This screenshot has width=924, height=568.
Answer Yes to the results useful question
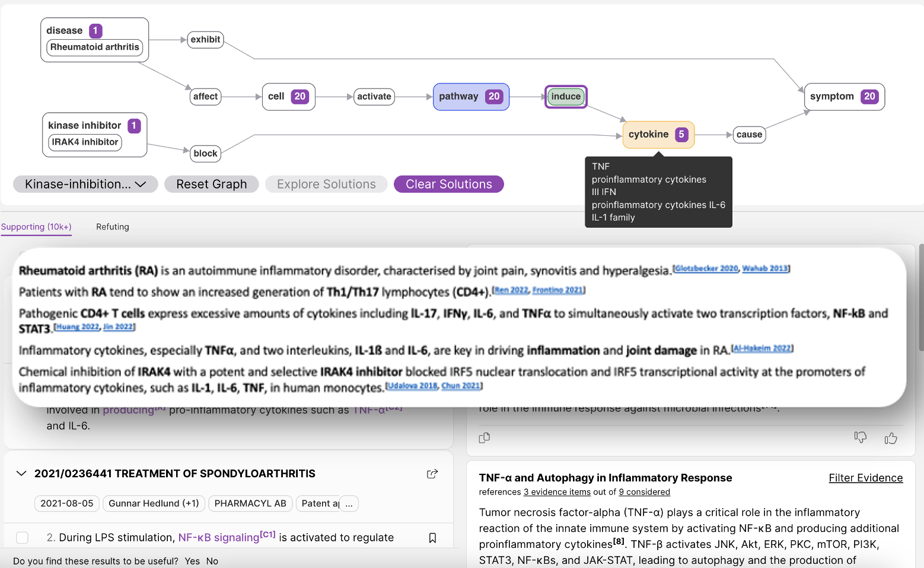click(x=192, y=561)
